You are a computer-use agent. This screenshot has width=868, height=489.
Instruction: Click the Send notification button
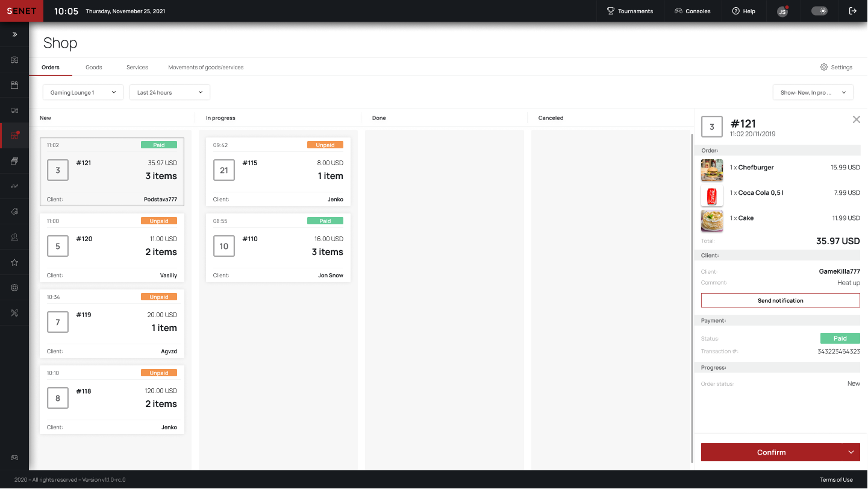click(780, 300)
